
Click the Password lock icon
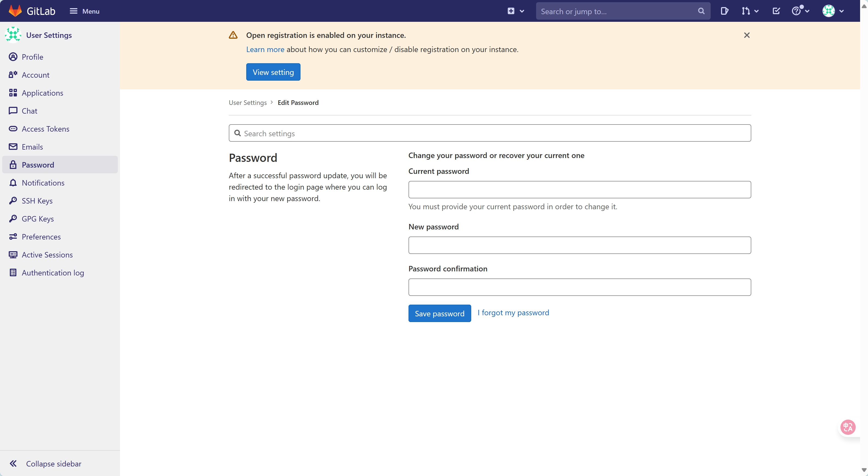point(13,165)
